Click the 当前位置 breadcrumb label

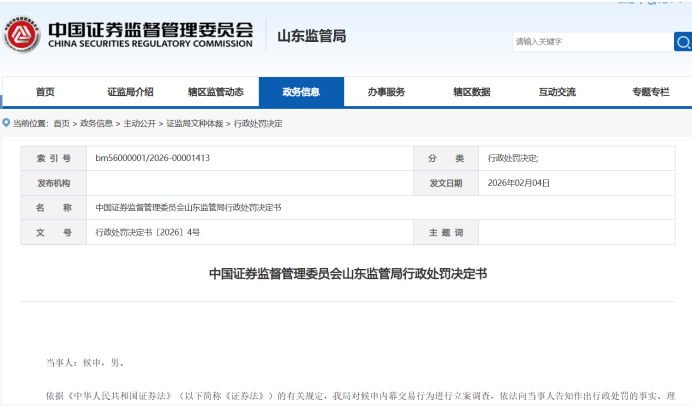pos(30,124)
